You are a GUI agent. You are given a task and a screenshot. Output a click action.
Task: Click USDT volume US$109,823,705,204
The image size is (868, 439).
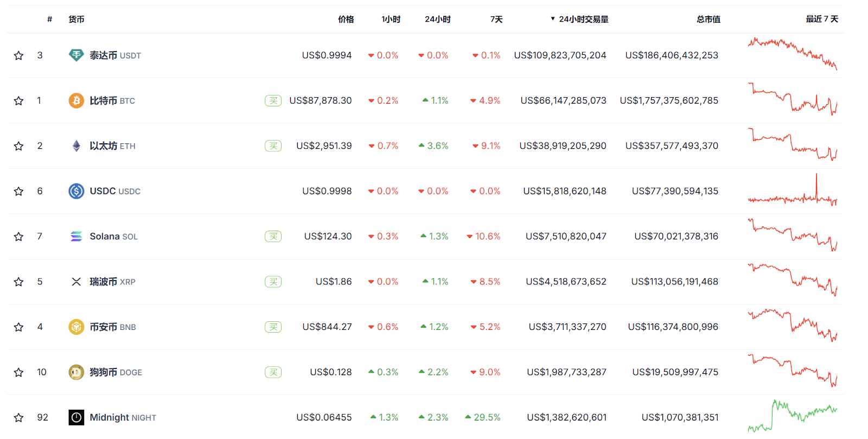pos(560,55)
